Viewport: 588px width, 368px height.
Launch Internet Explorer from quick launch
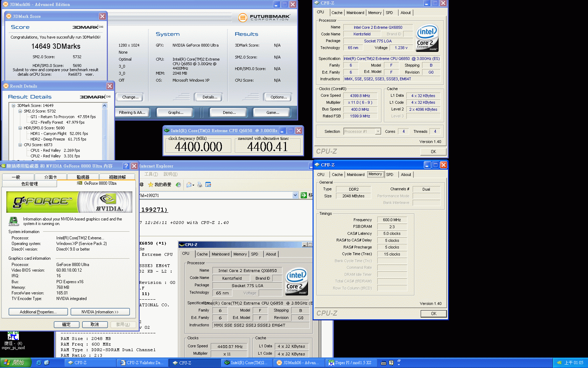point(39,363)
